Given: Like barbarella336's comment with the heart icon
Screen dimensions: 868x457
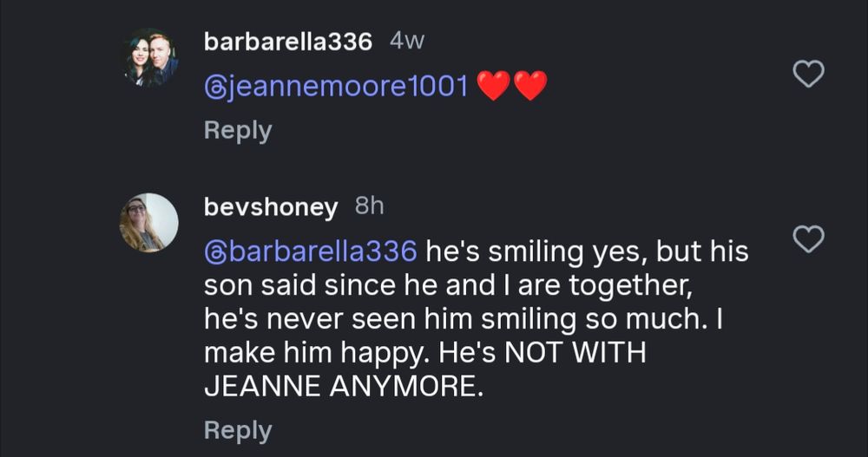Looking at the screenshot, I should tap(809, 75).
